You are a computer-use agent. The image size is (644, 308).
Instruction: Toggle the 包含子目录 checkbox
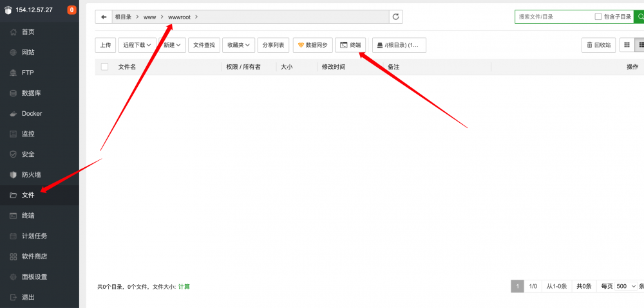(x=598, y=17)
